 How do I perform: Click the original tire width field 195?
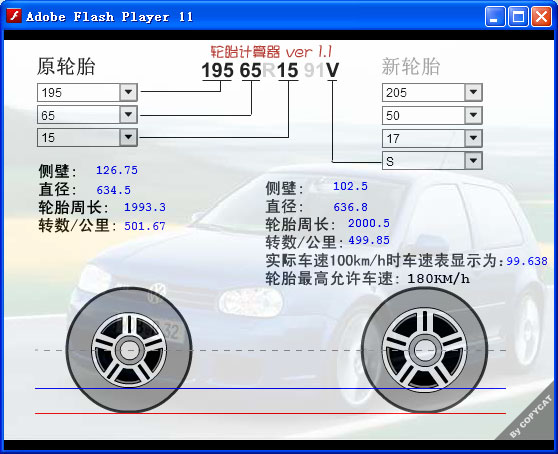tap(87, 93)
